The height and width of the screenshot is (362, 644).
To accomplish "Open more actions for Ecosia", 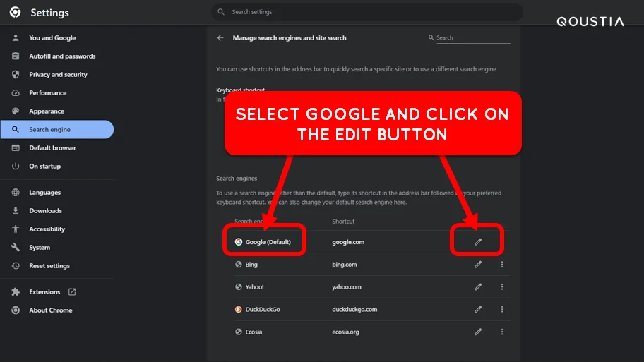I will click(x=502, y=332).
